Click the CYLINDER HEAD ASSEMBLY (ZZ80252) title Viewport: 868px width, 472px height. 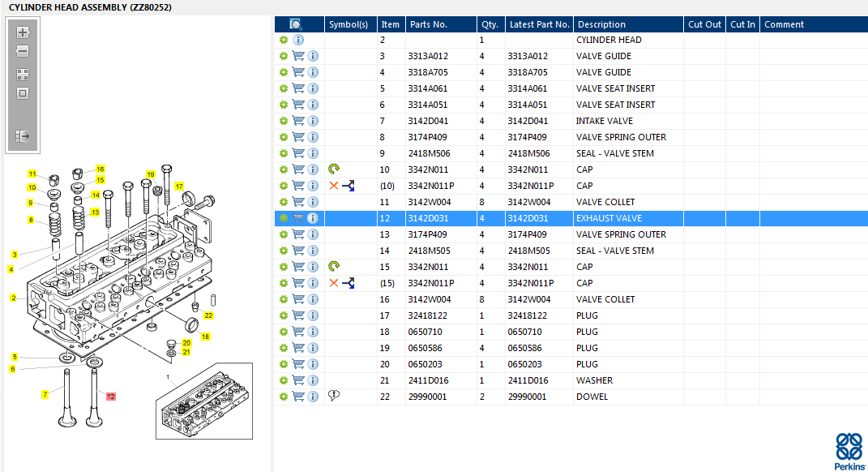[90, 7]
